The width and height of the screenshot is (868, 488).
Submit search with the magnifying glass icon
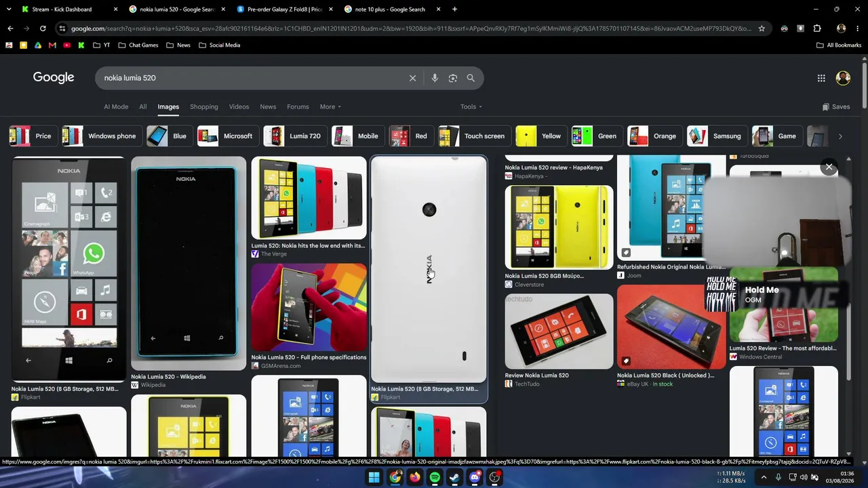[x=471, y=78]
